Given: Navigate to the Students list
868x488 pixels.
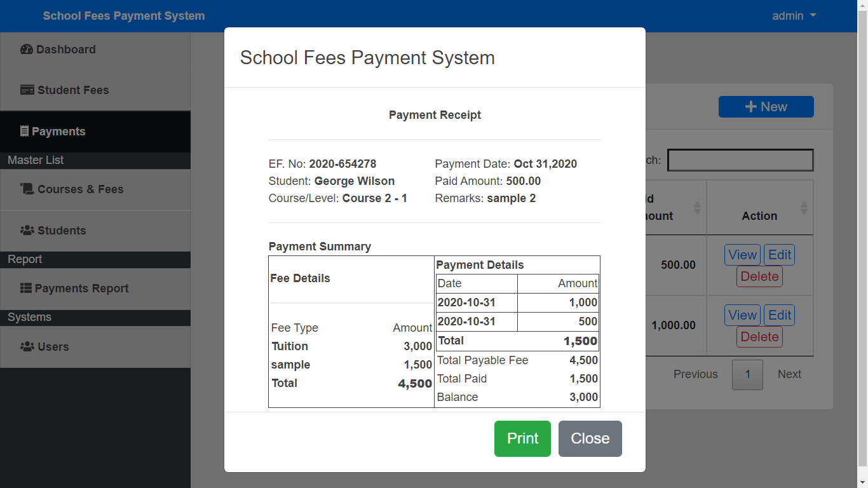Looking at the screenshot, I should 95,231.
